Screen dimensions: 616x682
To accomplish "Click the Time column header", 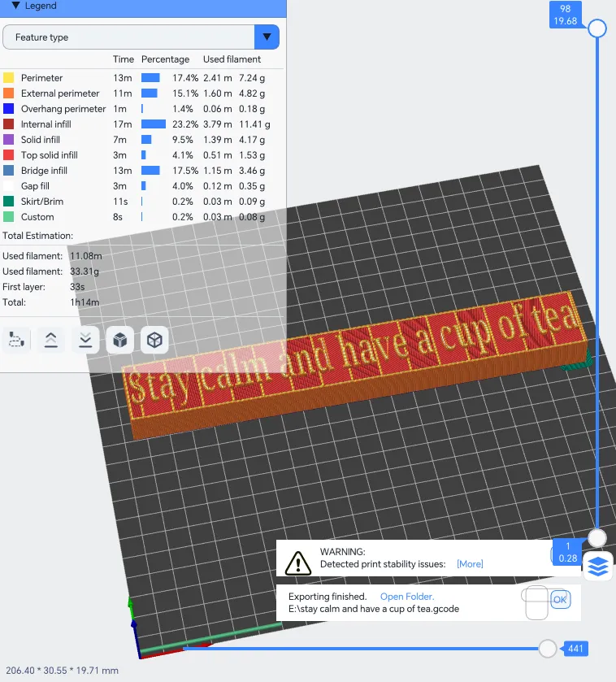I will [124, 59].
